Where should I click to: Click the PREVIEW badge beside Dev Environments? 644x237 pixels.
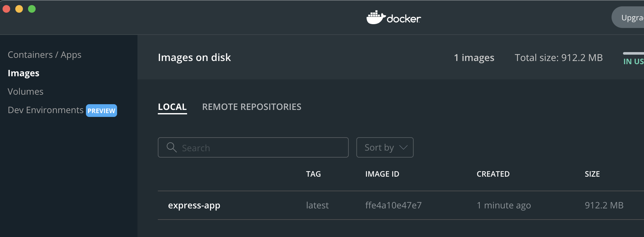[101, 111]
